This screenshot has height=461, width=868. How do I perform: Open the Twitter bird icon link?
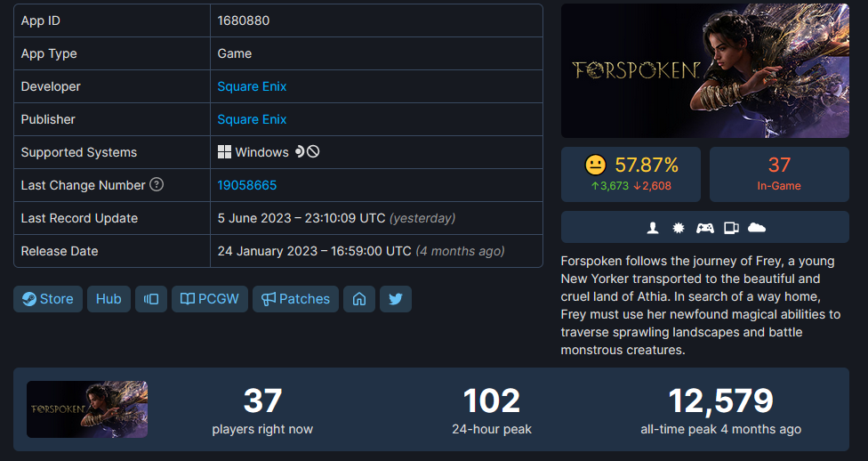tap(396, 299)
